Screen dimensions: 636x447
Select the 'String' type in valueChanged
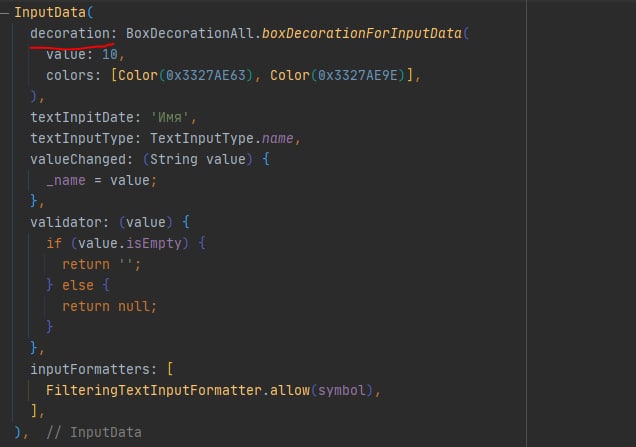[x=174, y=159]
